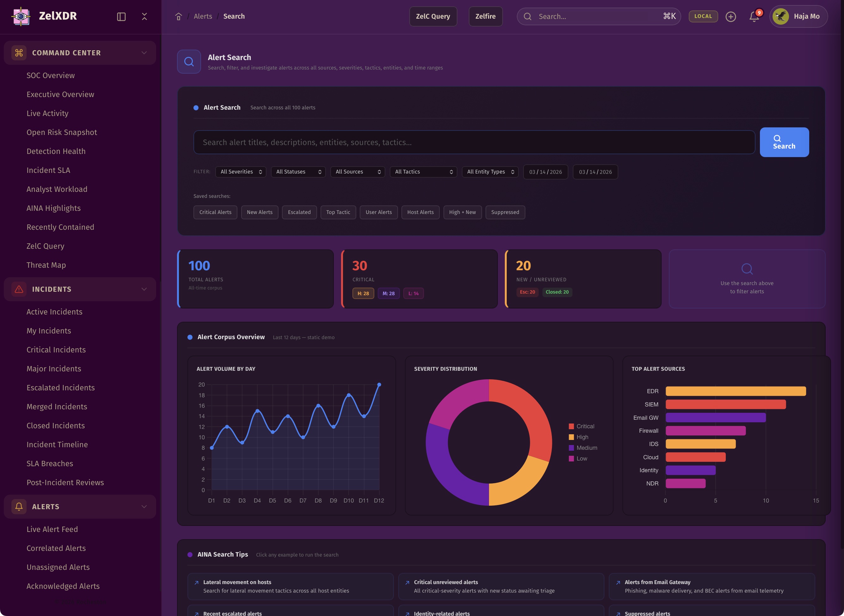Screen dimensions: 844x616
Task: Click the circled plus icon in top bar
Action: coord(731,16)
